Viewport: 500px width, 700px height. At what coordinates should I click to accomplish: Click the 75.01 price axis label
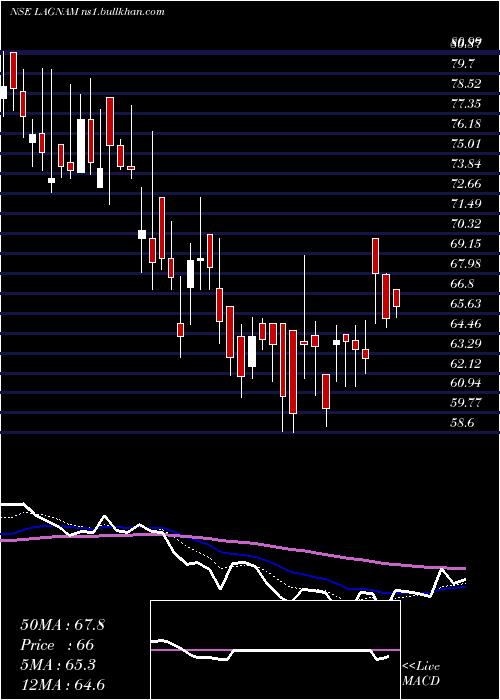[466, 144]
